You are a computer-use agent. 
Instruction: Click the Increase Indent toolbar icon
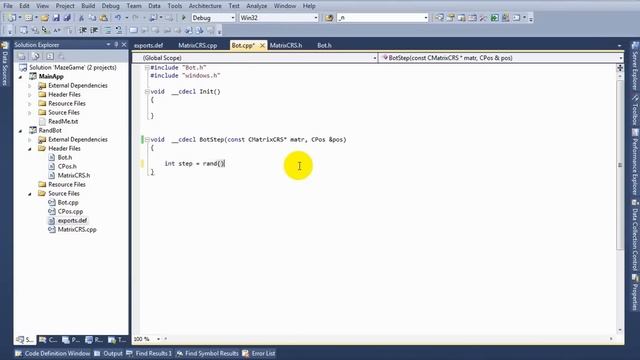pyautogui.click(x=94, y=30)
